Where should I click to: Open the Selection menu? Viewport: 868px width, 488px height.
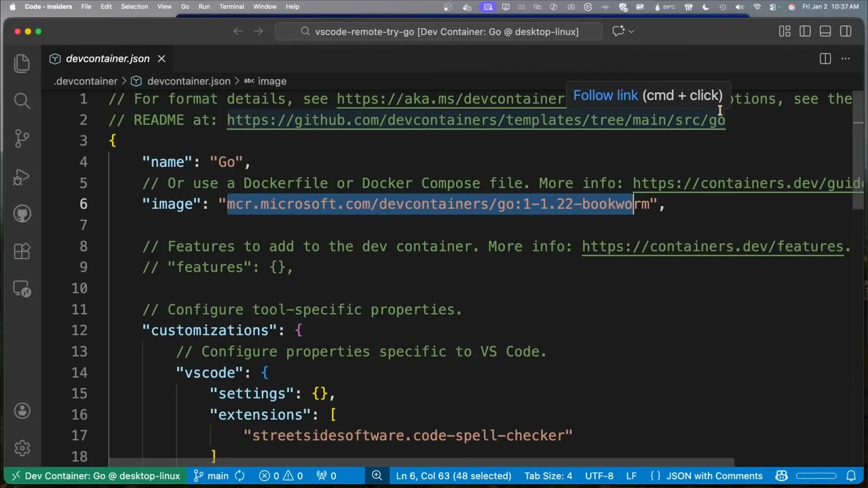135,7
